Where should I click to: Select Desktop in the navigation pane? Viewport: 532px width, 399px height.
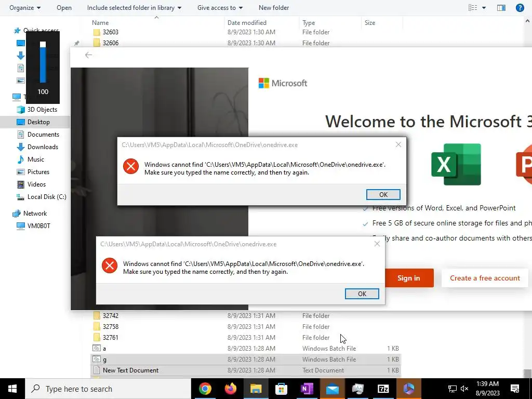pos(38,122)
